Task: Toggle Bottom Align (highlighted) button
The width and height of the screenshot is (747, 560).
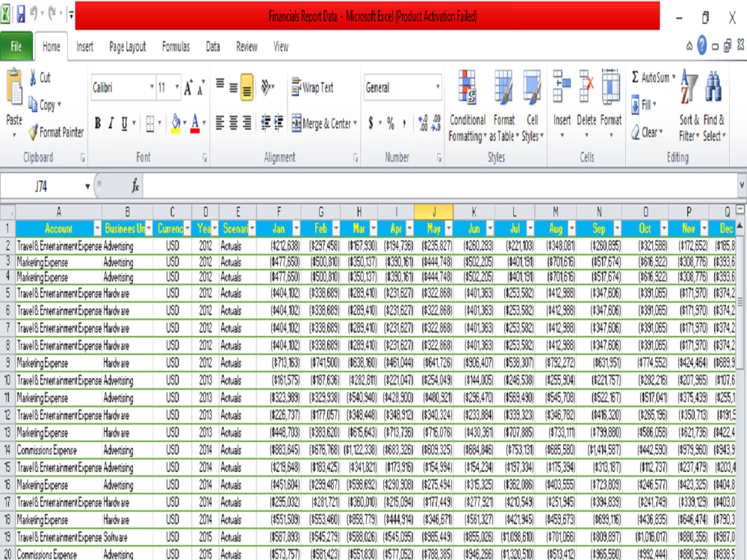Action: click(247, 87)
